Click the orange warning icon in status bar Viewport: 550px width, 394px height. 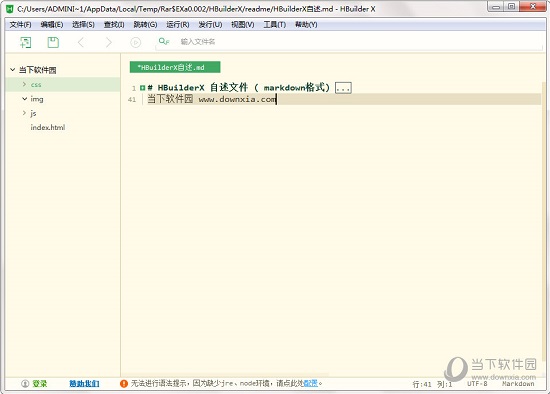(x=124, y=383)
